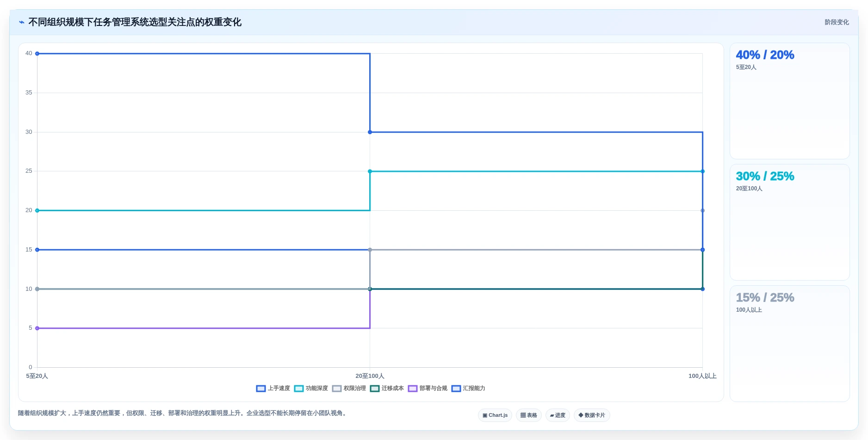
Task: Click the data point at 10 for 100人以上
Action: pos(702,289)
